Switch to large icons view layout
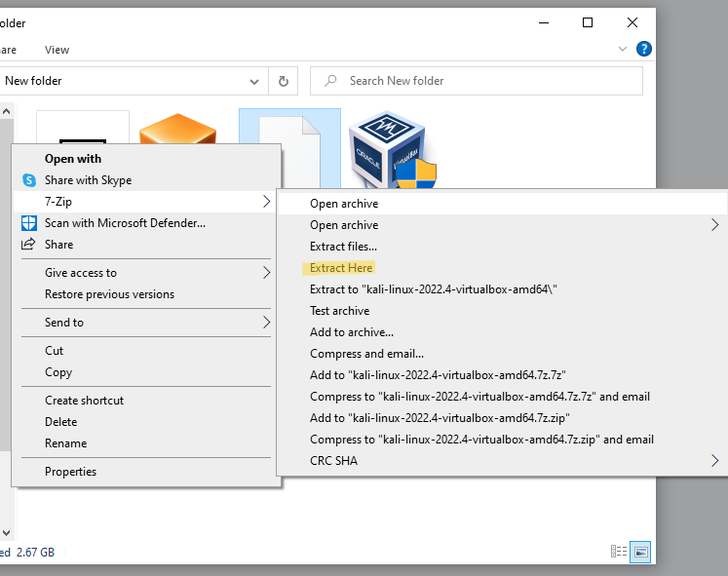This screenshot has height=576, width=728. coord(640,553)
